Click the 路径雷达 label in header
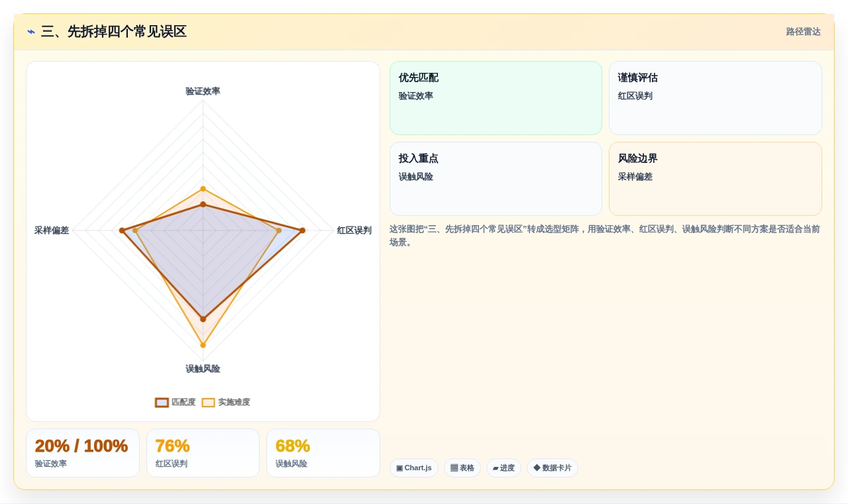The image size is (848, 504). click(803, 32)
